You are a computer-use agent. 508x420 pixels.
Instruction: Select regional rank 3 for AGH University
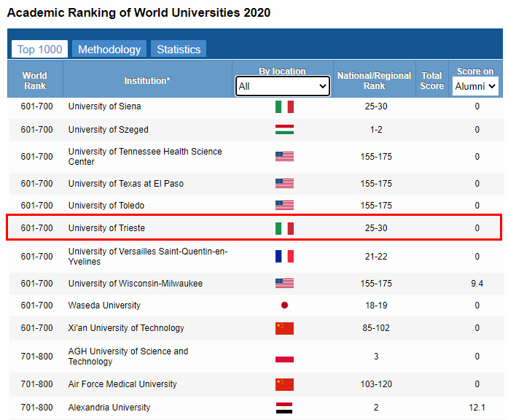[376, 356]
